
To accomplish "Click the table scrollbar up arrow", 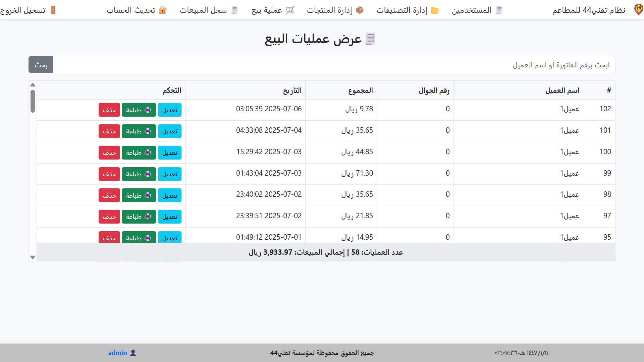I will click(33, 85).
